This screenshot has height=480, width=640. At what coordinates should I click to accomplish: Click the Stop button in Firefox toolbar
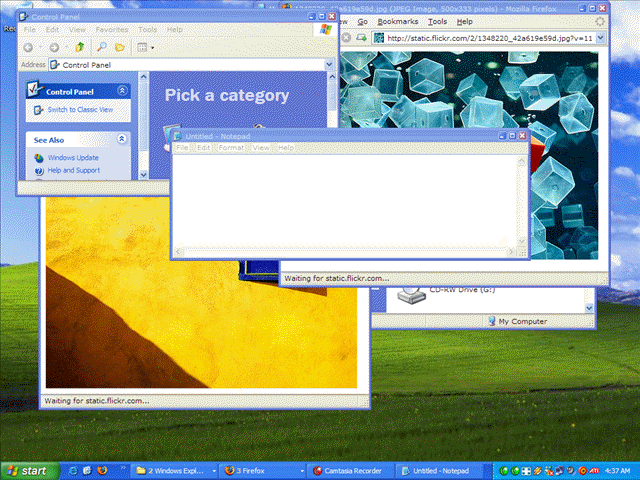coord(346,38)
